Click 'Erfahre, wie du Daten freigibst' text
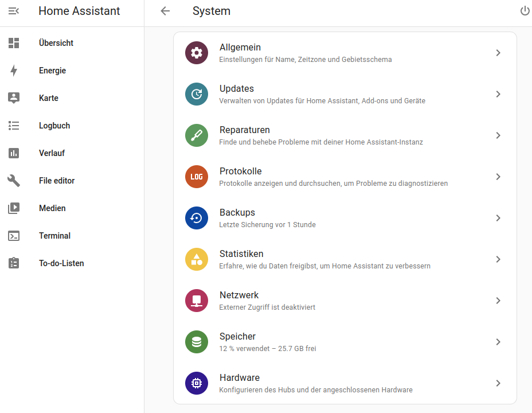 click(324, 266)
